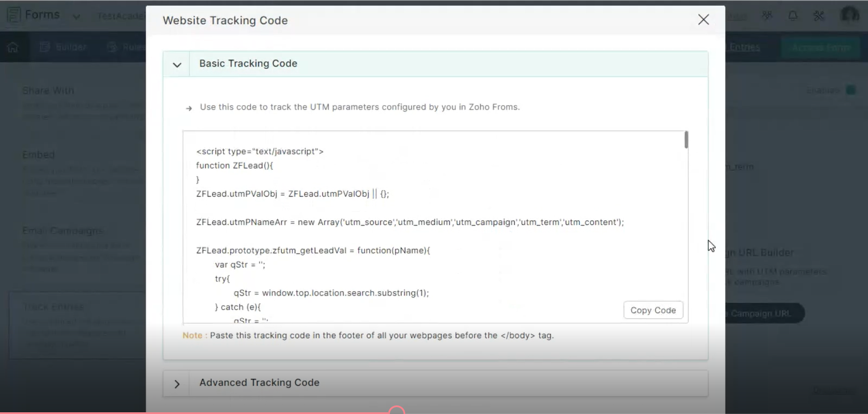The height and width of the screenshot is (414, 868).
Task: Select Email Campaigns in background sidebar
Action: (63, 231)
